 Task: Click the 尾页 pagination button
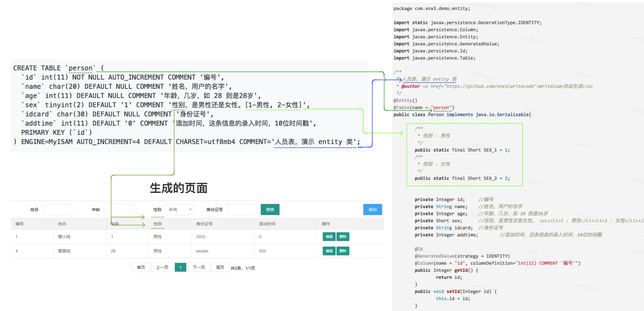click(220, 267)
